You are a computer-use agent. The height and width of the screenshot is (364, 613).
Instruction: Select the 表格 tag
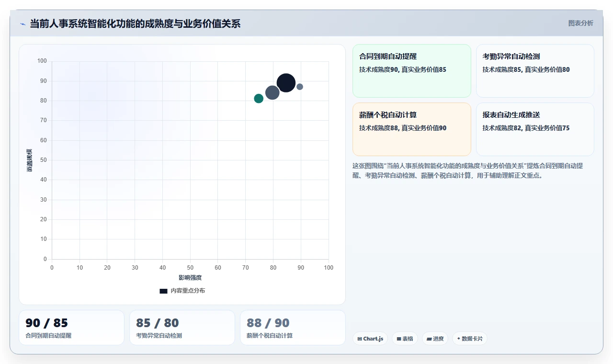click(x=405, y=339)
